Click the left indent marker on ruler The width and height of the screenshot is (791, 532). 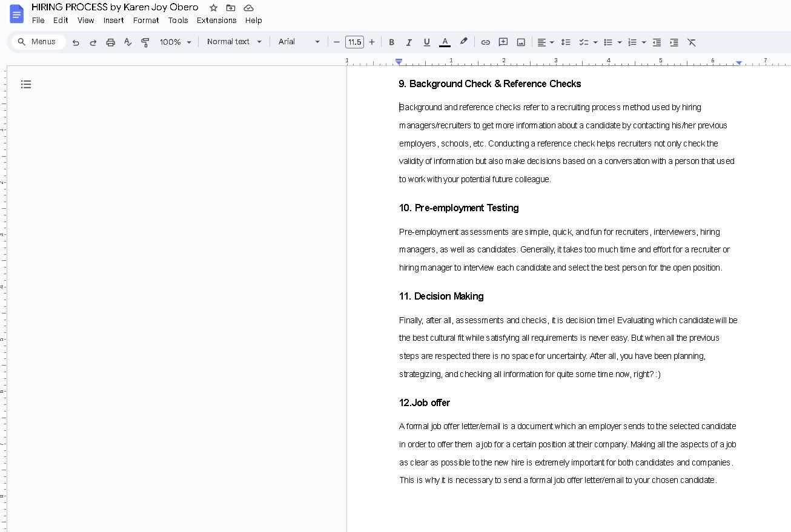399,62
